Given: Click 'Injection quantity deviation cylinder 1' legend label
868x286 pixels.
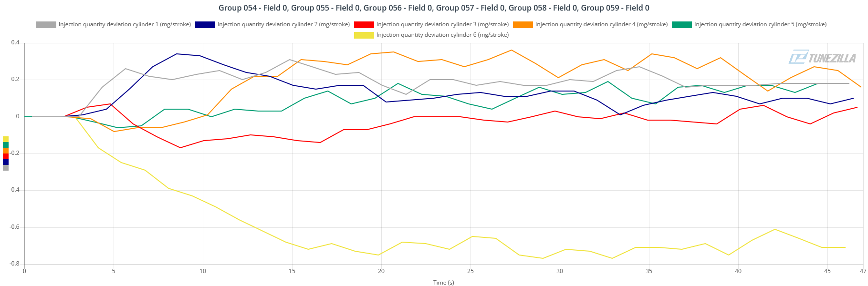Looking at the screenshot, I should [125, 24].
